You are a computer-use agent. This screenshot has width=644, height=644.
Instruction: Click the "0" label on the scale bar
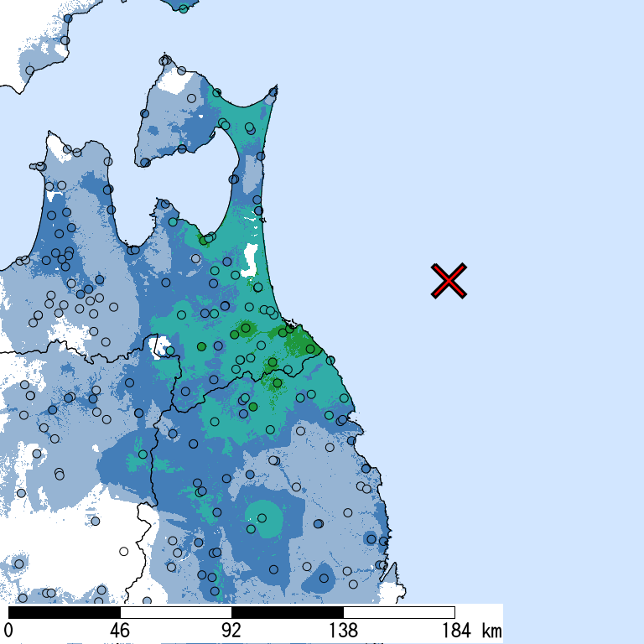point(8,630)
